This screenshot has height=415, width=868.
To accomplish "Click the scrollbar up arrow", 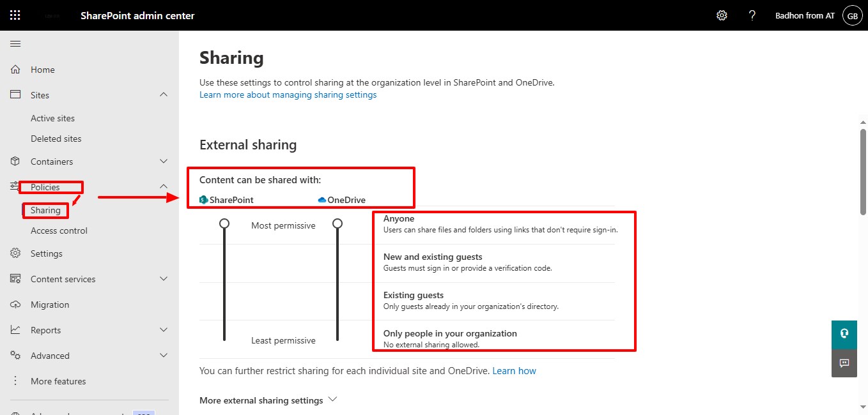I will point(864,121).
